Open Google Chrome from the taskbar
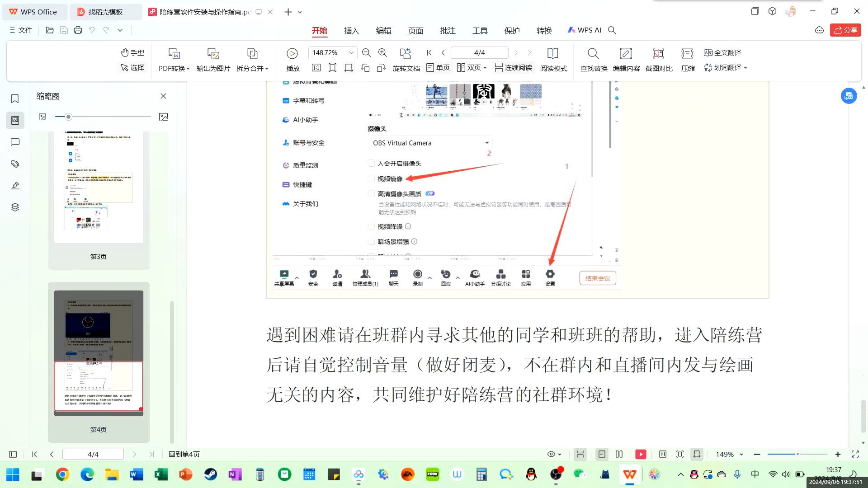This screenshot has height=488, width=868. tap(62, 474)
